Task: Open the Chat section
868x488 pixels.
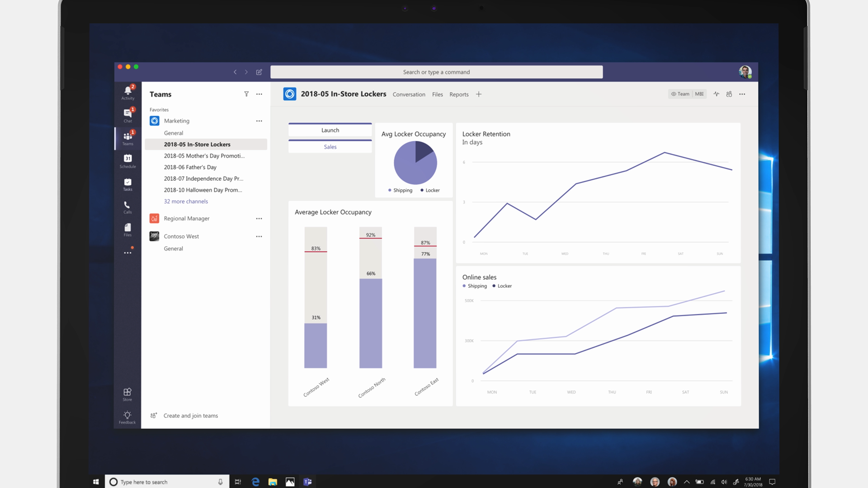Action: (x=128, y=115)
